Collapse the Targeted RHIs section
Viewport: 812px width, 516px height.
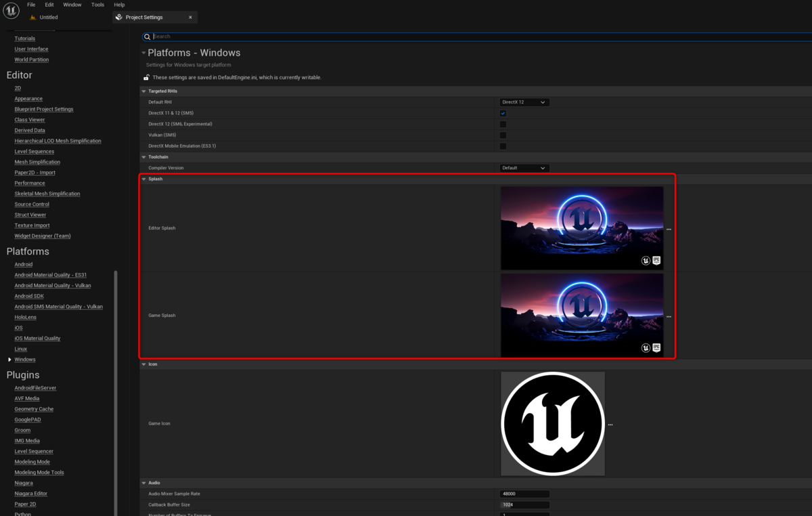pos(144,91)
